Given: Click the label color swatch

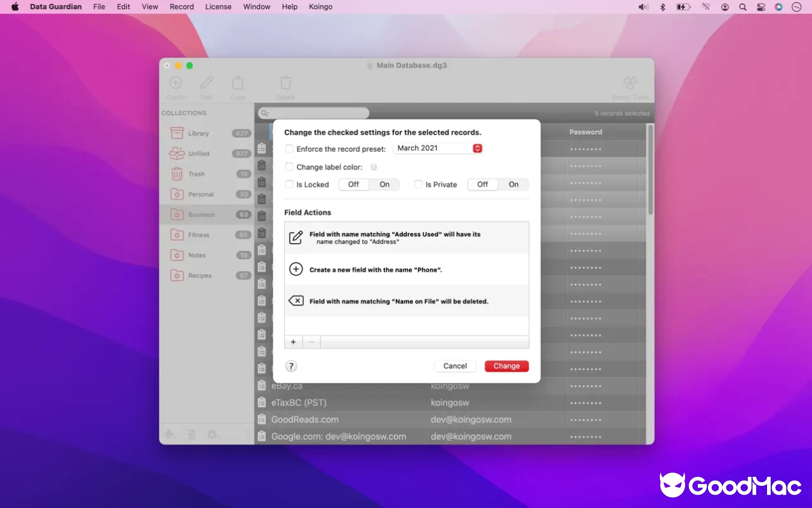Looking at the screenshot, I should click(374, 167).
